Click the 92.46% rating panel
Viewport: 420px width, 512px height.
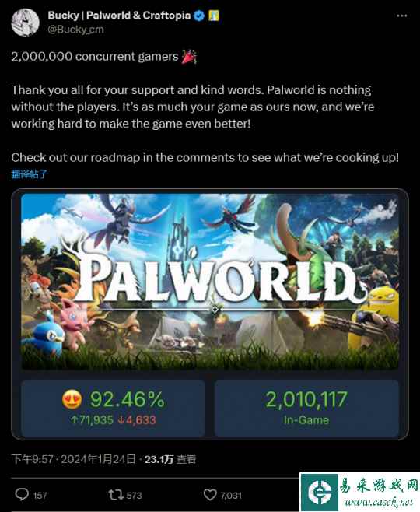tap(113, 408)
